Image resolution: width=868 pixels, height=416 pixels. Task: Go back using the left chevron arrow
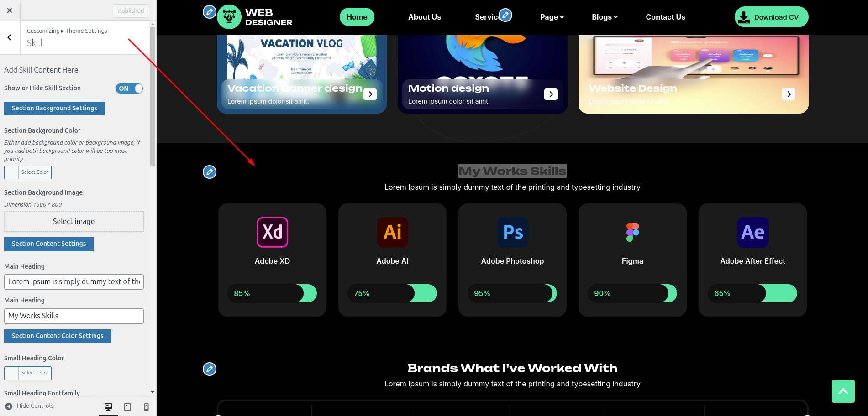(x=10, y=37)
